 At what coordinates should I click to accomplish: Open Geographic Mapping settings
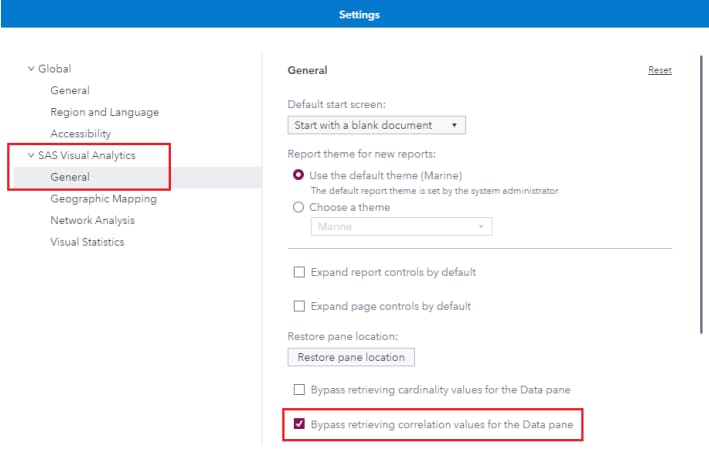(103, 199)
